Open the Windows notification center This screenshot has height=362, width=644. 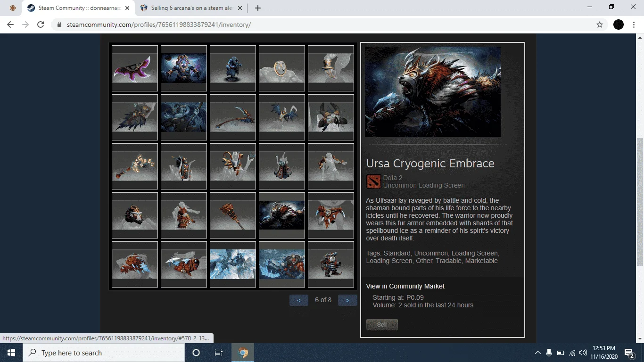pos(629,353)
